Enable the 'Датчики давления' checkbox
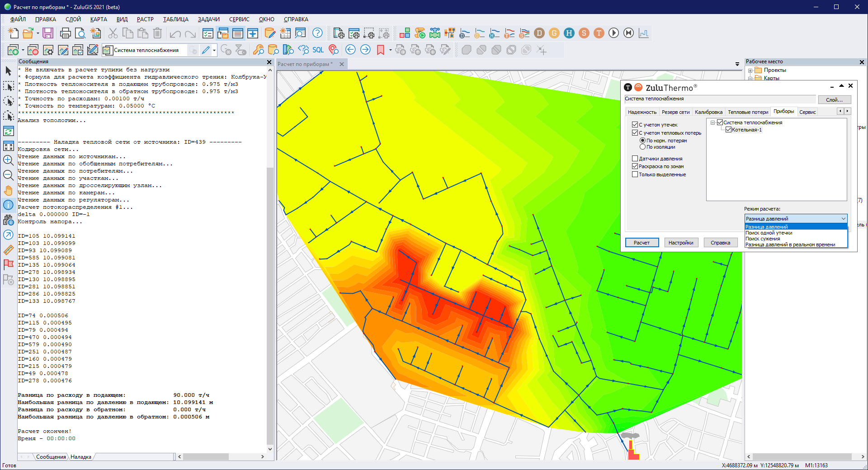The image size is (868, 470). click(x=635, y=159)
